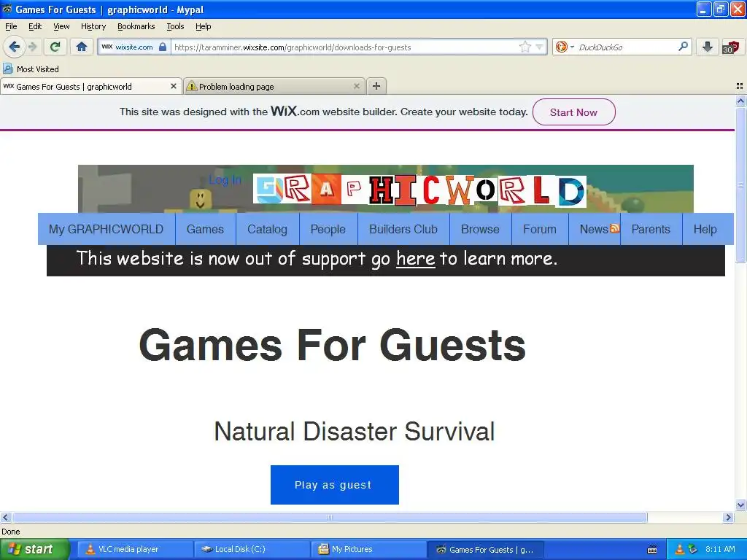Click the vertical scrollbar thumb
The height and width of the screenshot is (560, 747).
pos(740,184)
